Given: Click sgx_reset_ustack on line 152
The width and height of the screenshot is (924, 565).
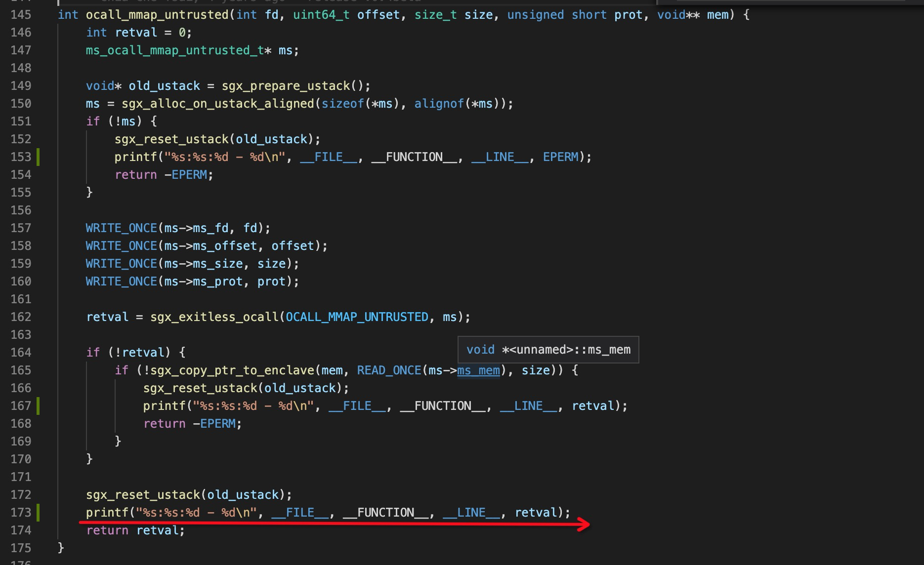Looking at the screenshot, I should (171, 139).
